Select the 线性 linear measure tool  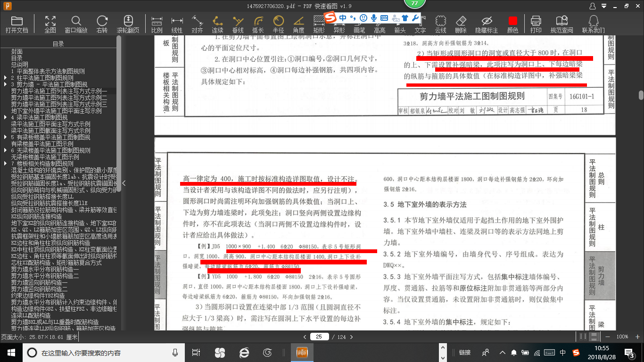point(177,24)
